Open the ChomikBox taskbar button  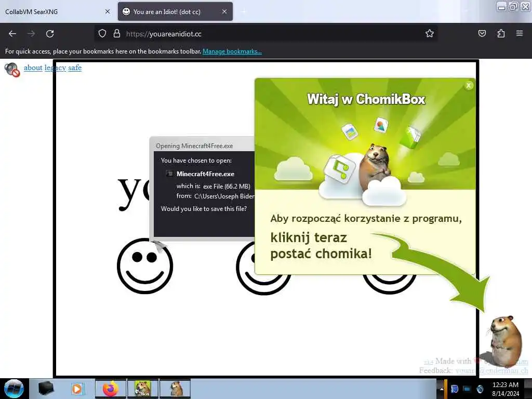142,389
